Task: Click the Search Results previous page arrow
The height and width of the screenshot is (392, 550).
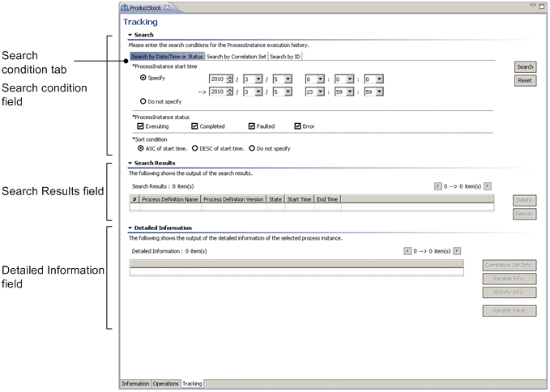Action: tap(438, 186)
